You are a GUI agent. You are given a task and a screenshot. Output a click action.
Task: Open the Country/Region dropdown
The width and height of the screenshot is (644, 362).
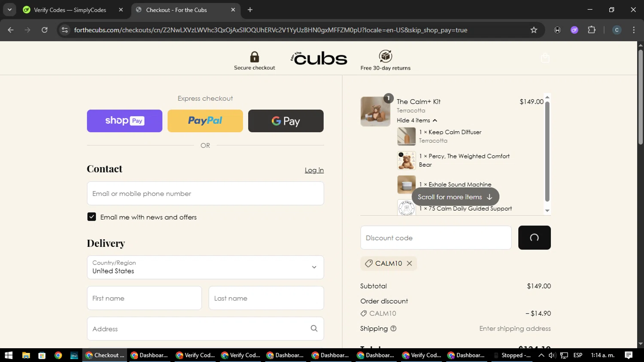(x=205, y=267)
